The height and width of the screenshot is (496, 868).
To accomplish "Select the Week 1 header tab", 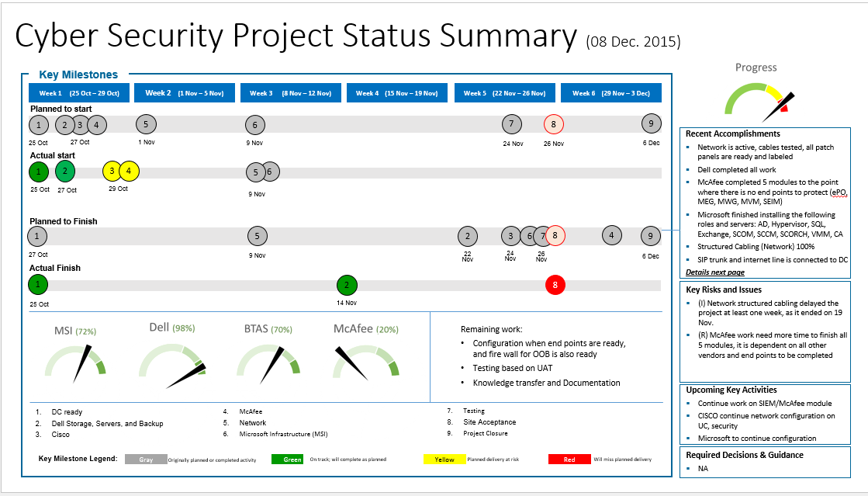I will [x=74, y=93].
